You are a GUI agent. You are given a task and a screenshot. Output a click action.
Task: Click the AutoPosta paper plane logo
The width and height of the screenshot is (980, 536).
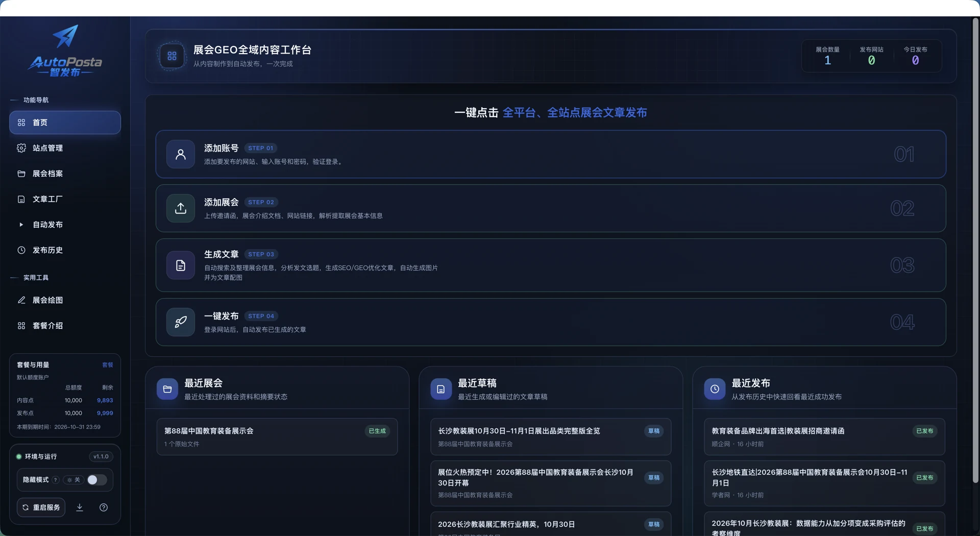point(65,36)
